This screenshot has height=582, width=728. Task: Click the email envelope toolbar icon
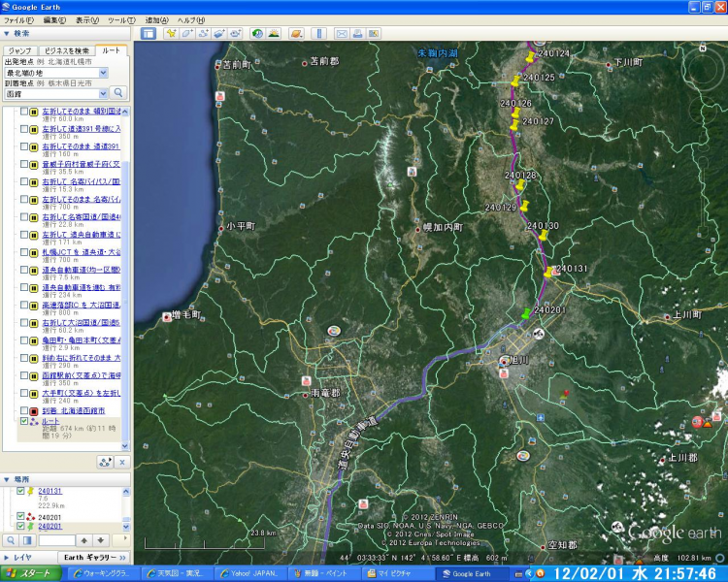[x=342, y=33]
